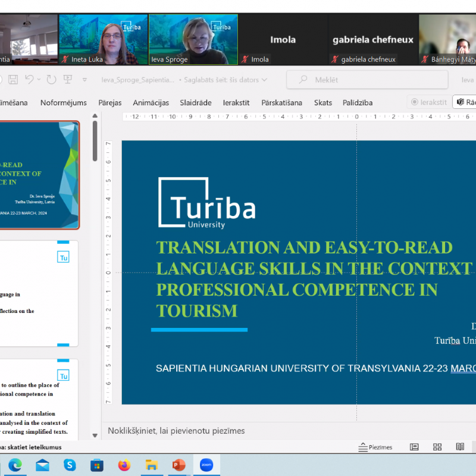Open File Explorer from the taskbar
Screen dimensions: 476x476
coord(152,465)
